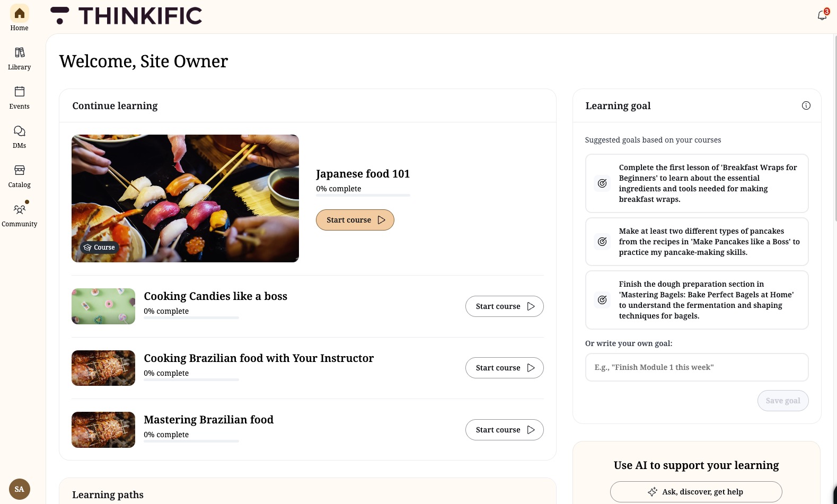837x504 pixels.
Task: Click Cooking Brazilian food progress bar
Action: pos(191,379)
